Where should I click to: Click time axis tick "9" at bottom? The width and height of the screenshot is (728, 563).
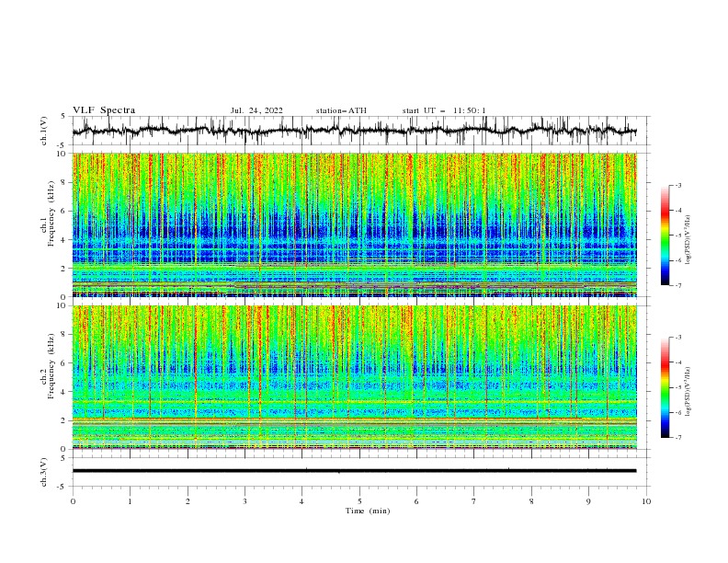588,501
